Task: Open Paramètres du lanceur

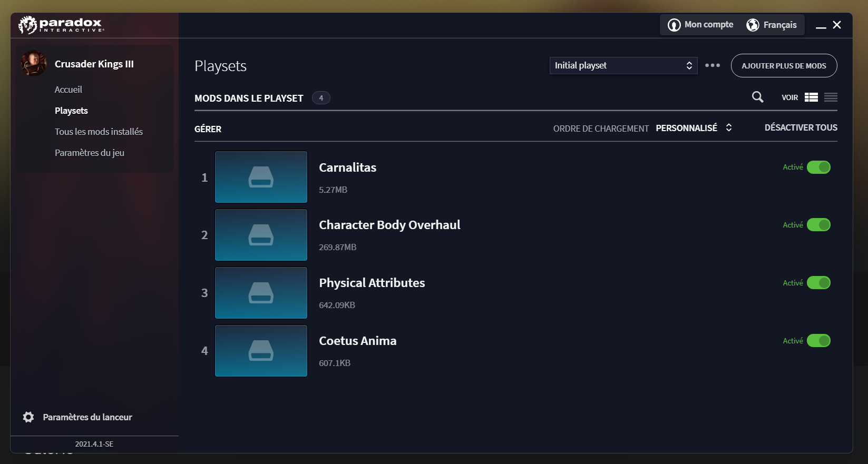Action: pyautogui.click(x=87, y=417)
